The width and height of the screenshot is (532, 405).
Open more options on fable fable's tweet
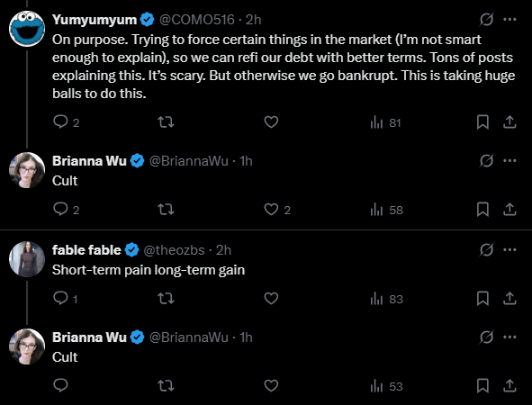[509, 249]
